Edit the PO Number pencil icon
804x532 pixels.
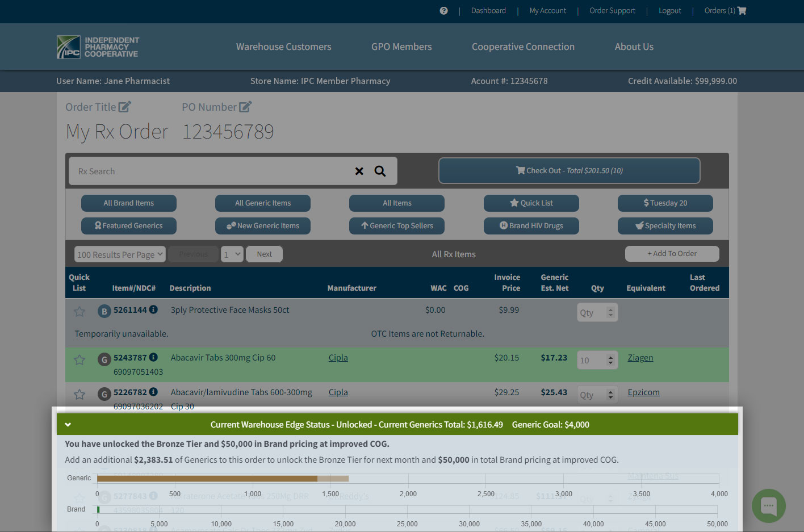coord(245,107)
